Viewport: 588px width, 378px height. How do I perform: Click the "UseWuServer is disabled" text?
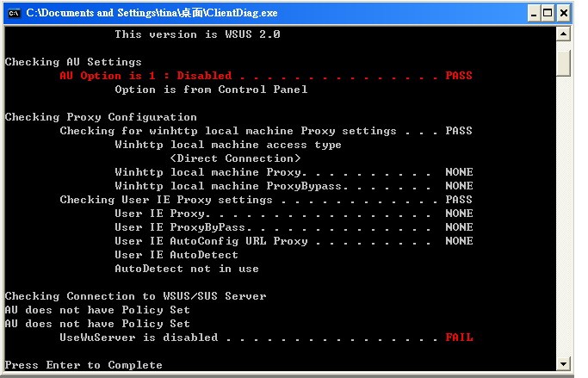click(139, 338)
